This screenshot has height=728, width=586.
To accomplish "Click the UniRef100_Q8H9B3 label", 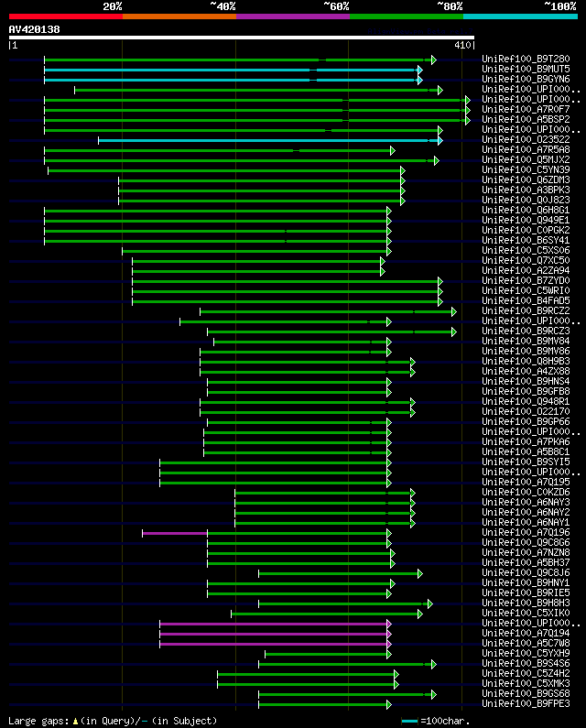I will 526,361.
